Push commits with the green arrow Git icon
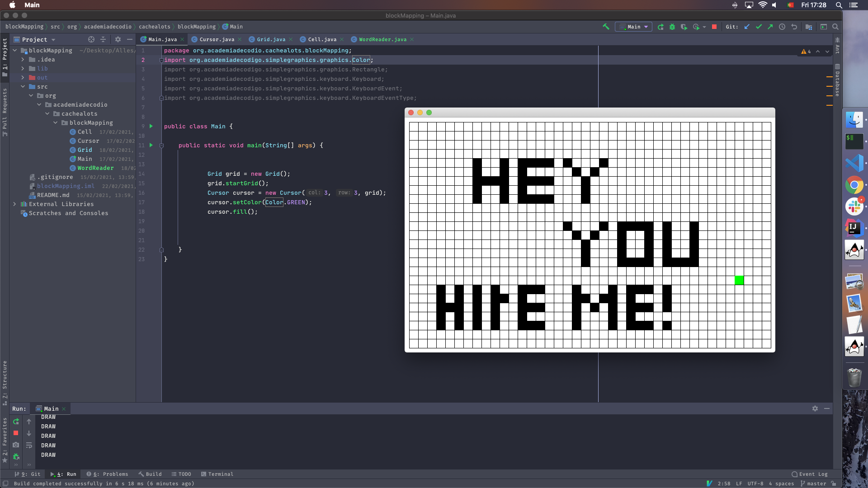This screenshot has width=868, height=488. pos(770,27)
